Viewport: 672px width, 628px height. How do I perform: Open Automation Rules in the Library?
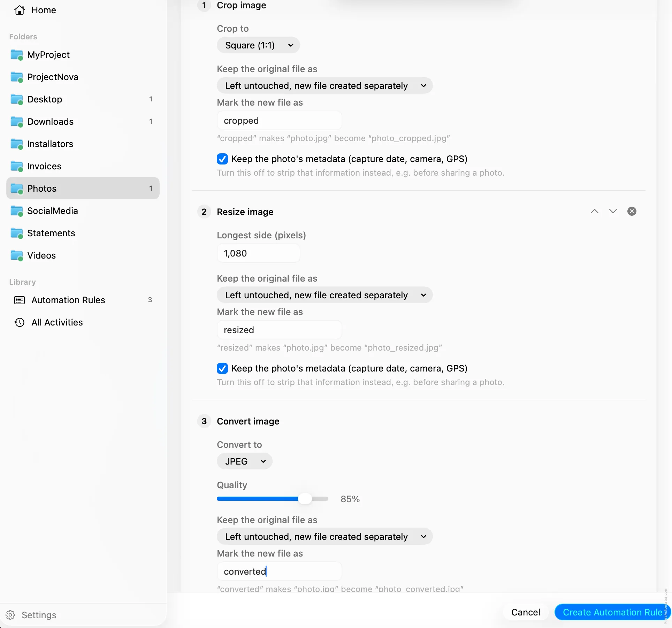[x=83, y=300]
